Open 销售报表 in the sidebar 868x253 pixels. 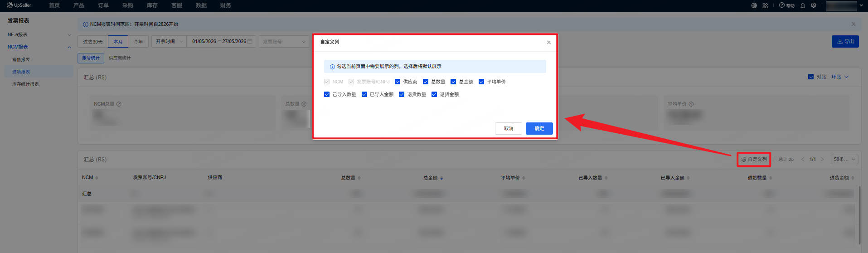pyautogui.click(x=21, y=59)
